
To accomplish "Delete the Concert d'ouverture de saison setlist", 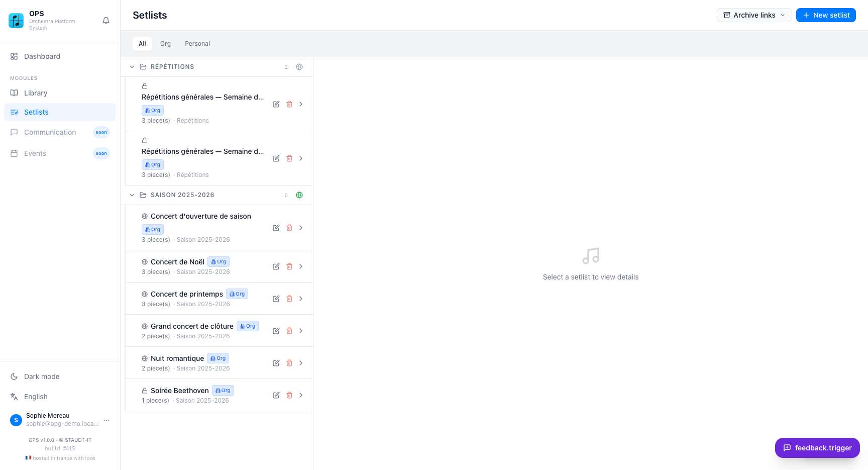I will pos(289,228).
